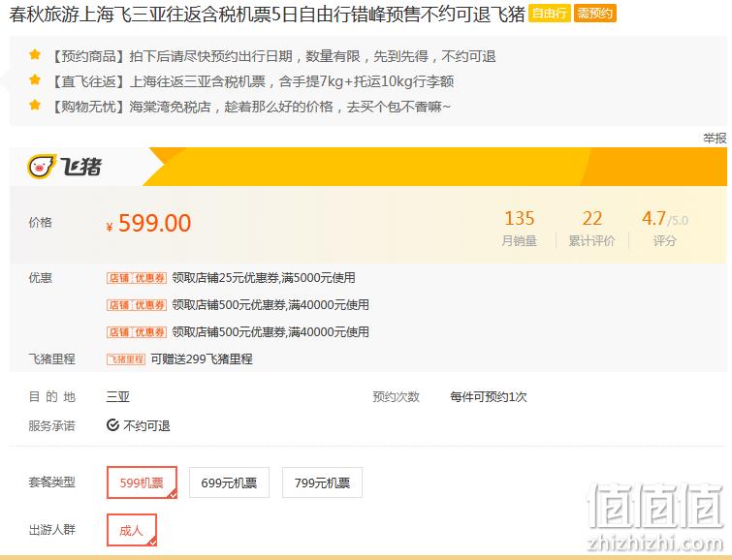Screen dimensions: 732x560
Task: Click the 不约可退 service promise text
Action: click(146, 425)
